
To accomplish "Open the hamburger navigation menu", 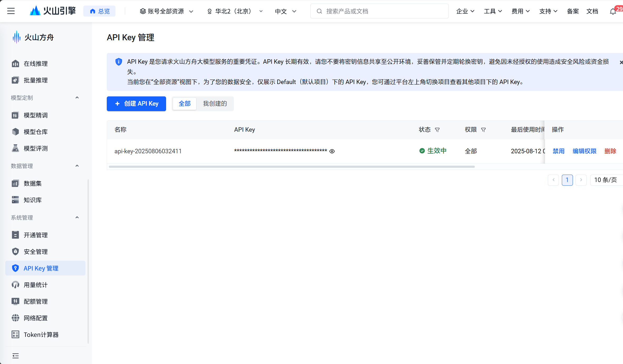I will click(11, 11).
